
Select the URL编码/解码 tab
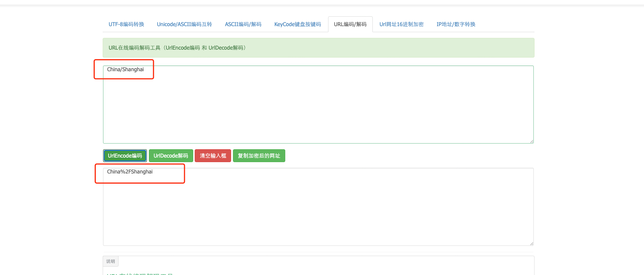[x=350, y=24]
